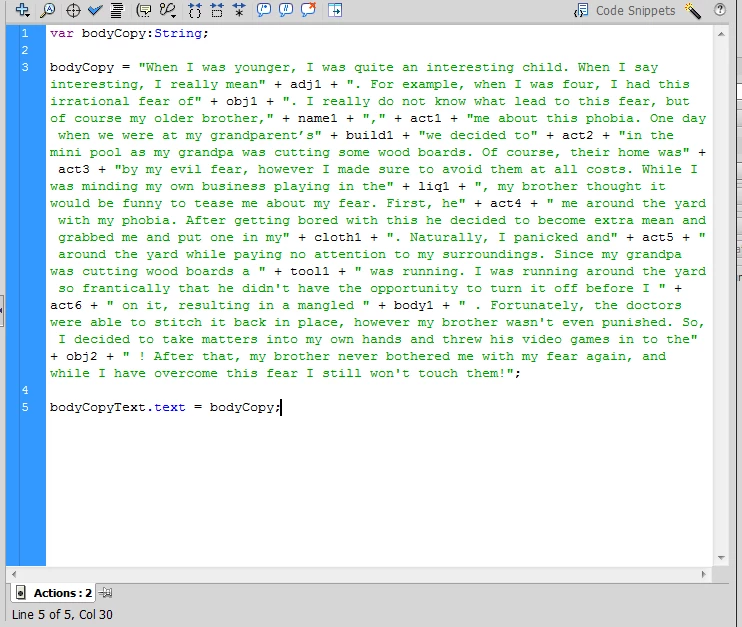Collapse between braces using toolbar icon

pyautogui.click(x=194, y=10)
